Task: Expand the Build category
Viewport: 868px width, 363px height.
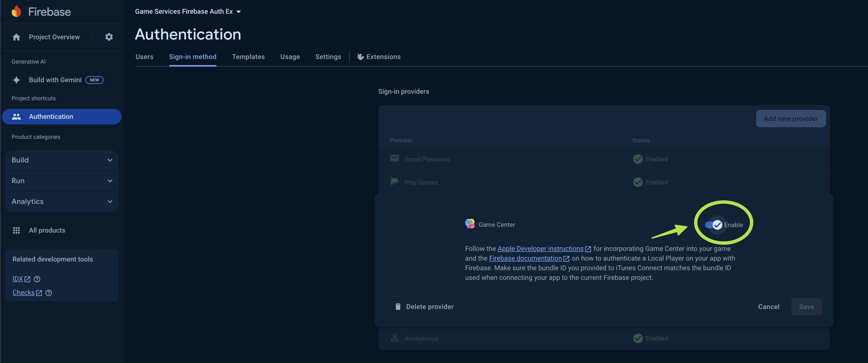Action: point(62,160)
